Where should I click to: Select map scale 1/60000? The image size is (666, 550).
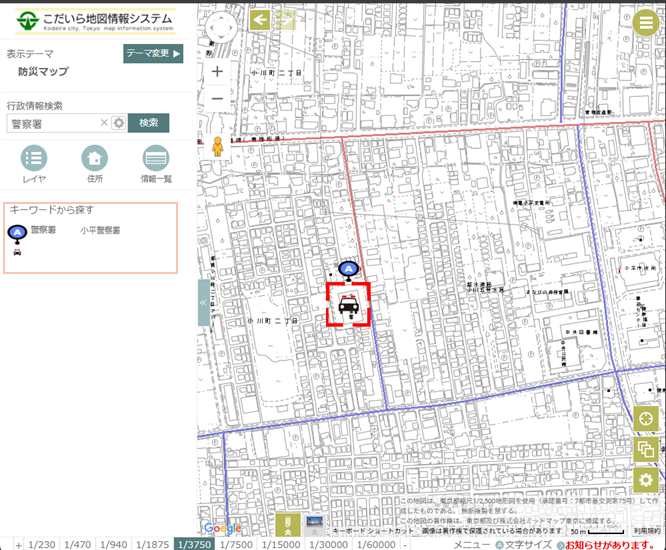tap(376, 544)
